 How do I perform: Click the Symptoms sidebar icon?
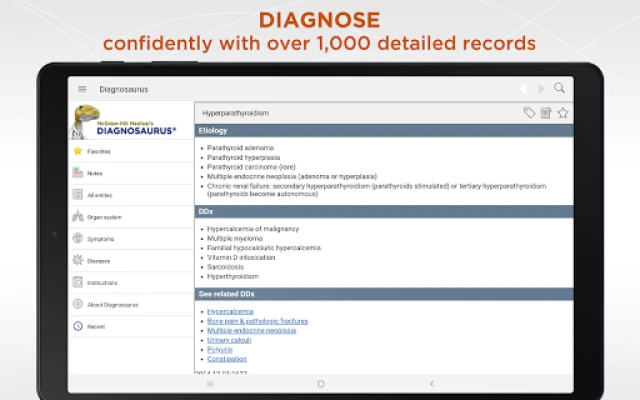pyautogui.click(x=78, y=238)
